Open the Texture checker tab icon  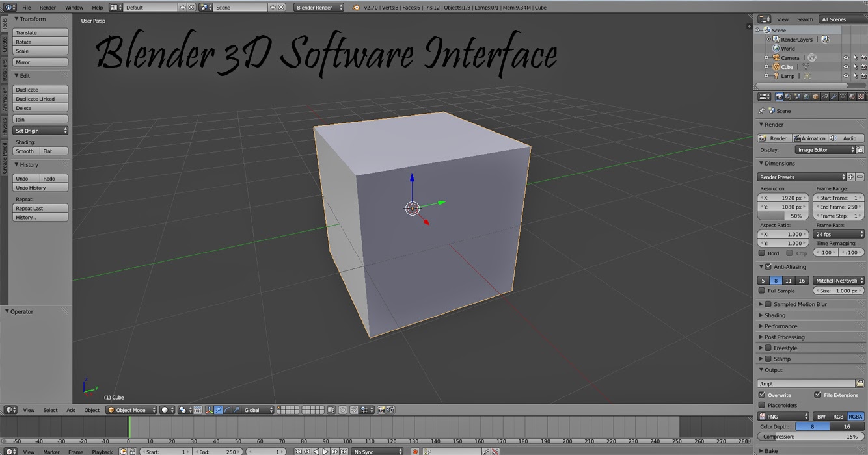[x=861, y=97]
